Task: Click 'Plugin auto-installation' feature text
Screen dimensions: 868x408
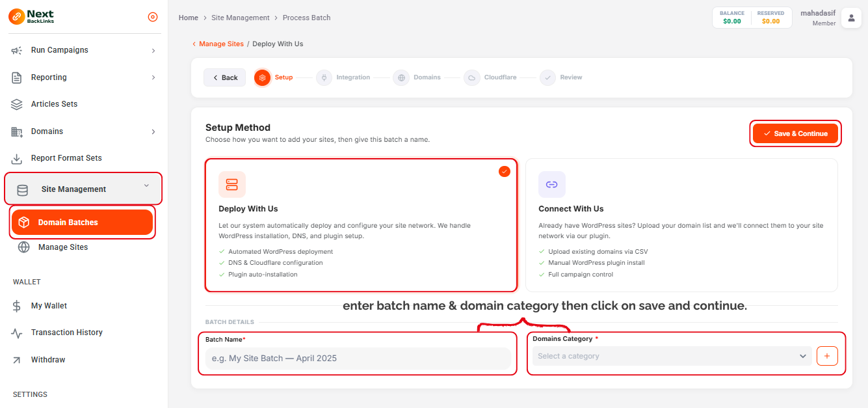Action: coord(263,275)
